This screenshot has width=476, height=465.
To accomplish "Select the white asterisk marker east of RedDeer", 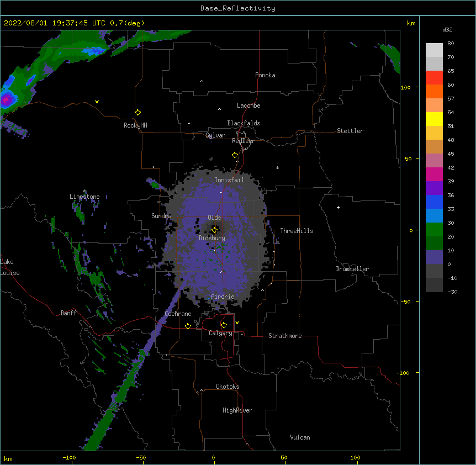I will pos(277,167).
